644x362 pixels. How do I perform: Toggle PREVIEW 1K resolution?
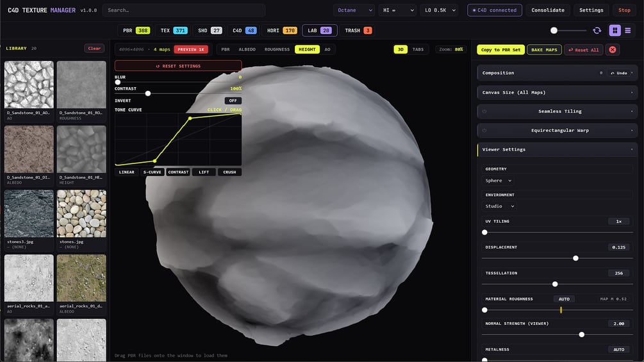pyautogui.click(x=191, y=49)
